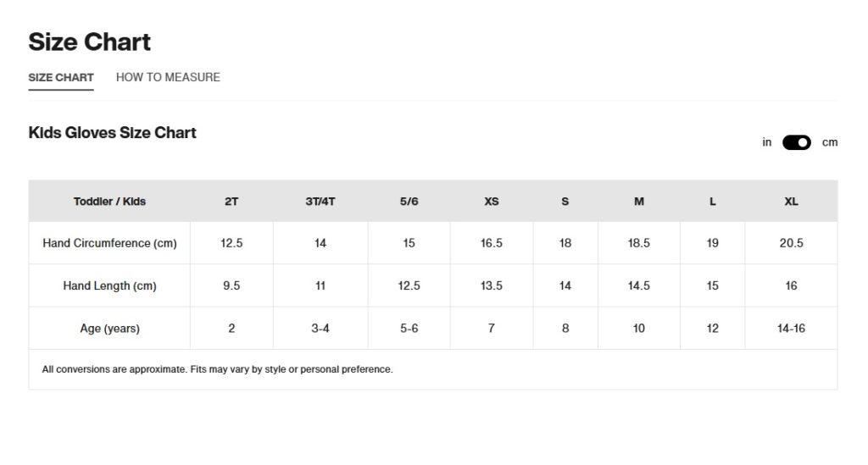
Task: Select the 3T/4T size column header
Action: (320, 202)
